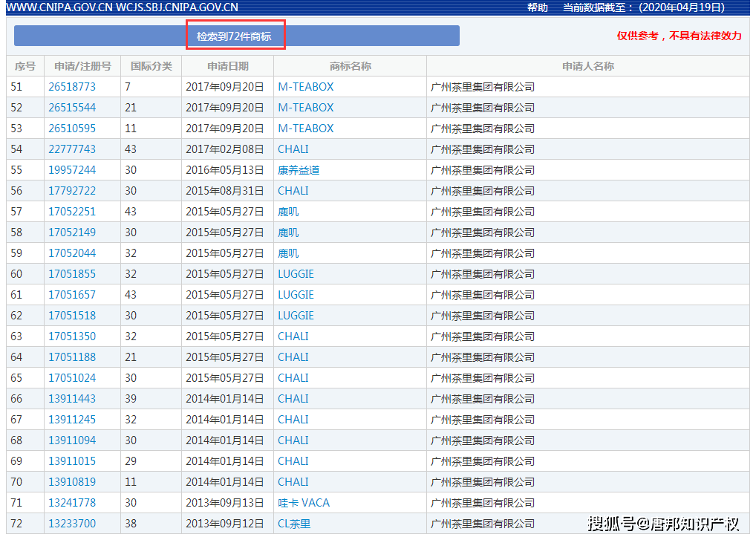Open CHALI trademark in row 68
The height and width of the screenshot is (540, 756).
tap(293, 440)
